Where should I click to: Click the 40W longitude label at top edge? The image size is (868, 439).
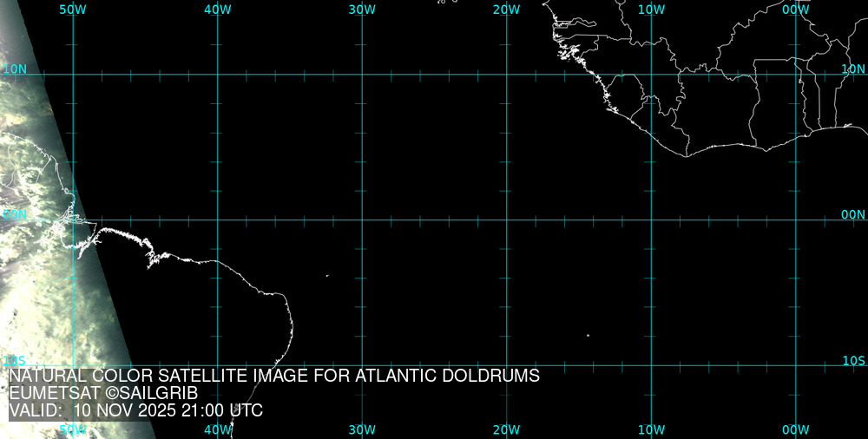coord(217,10)
